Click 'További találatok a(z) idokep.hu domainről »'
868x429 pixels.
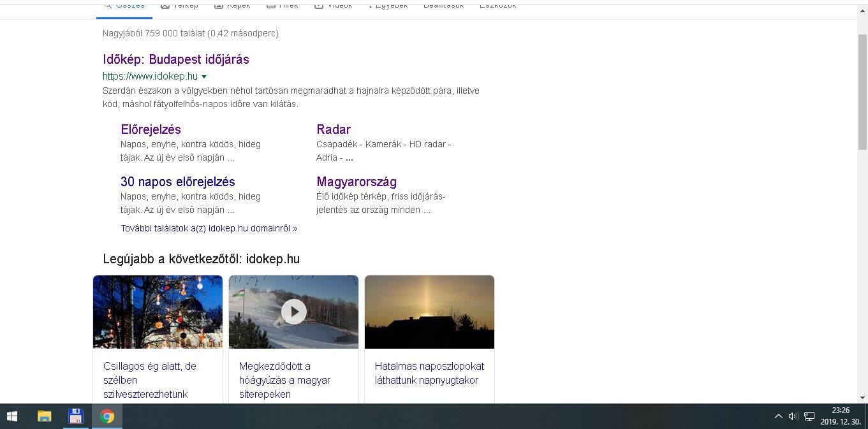tap(209, 228)
